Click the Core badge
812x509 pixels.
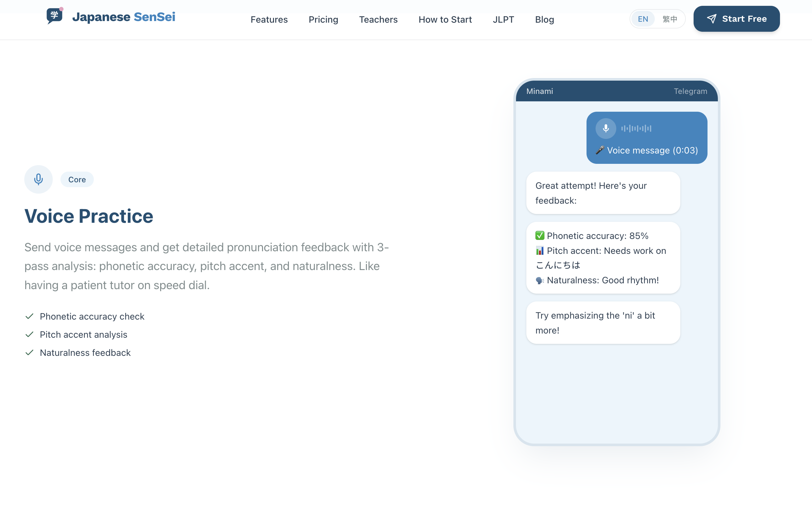pyautogui.click(x=77, y=179)
